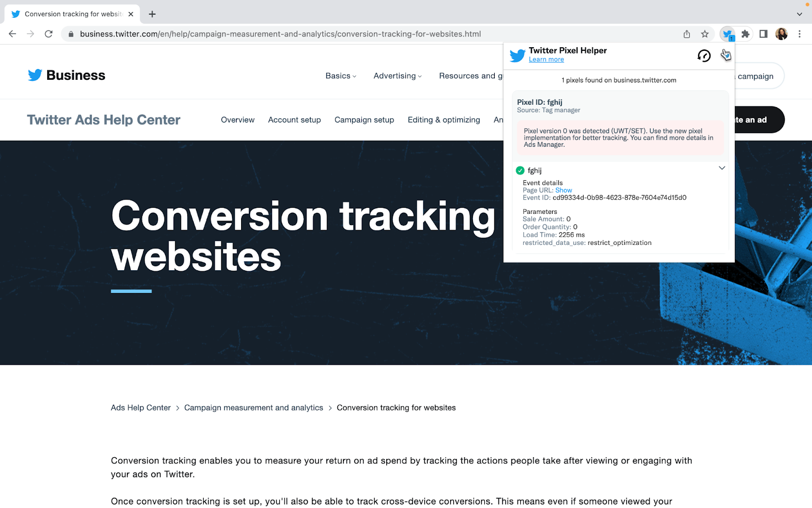812x508 pixels.
Task: Click the restrict_optimization parameter value
Action: pyautogui.click(x=620, y=243)
